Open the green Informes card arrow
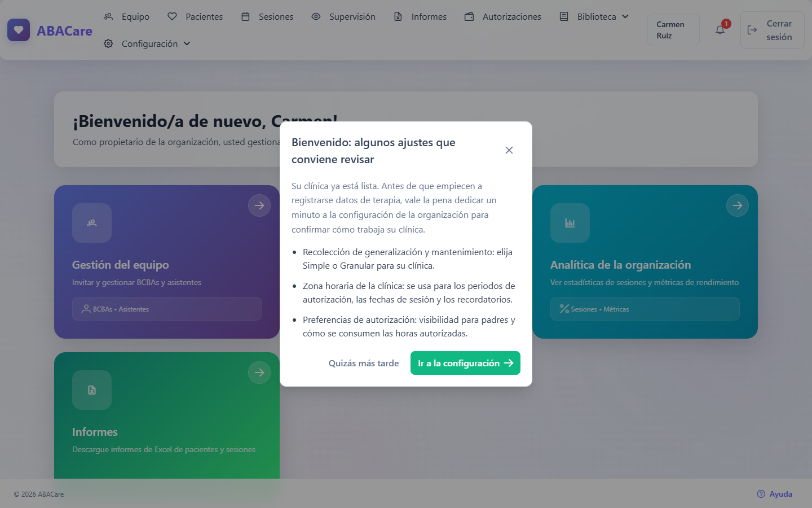The width and height of the screenshot is (812, 508). click(259, 373)
